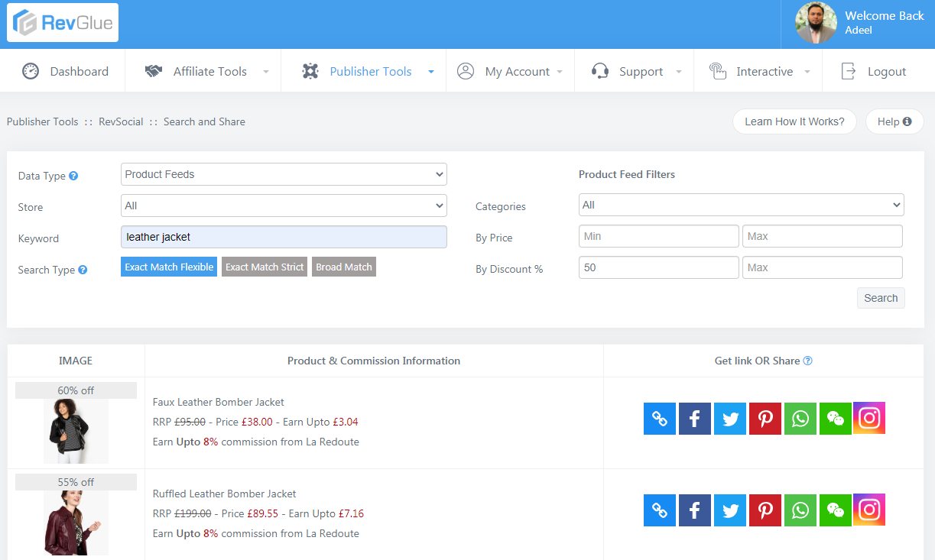Keep Exact Match Flexible selected
The width and height of the screenshot is (935, 560).
pyautogui.click(x=168, y=267)
